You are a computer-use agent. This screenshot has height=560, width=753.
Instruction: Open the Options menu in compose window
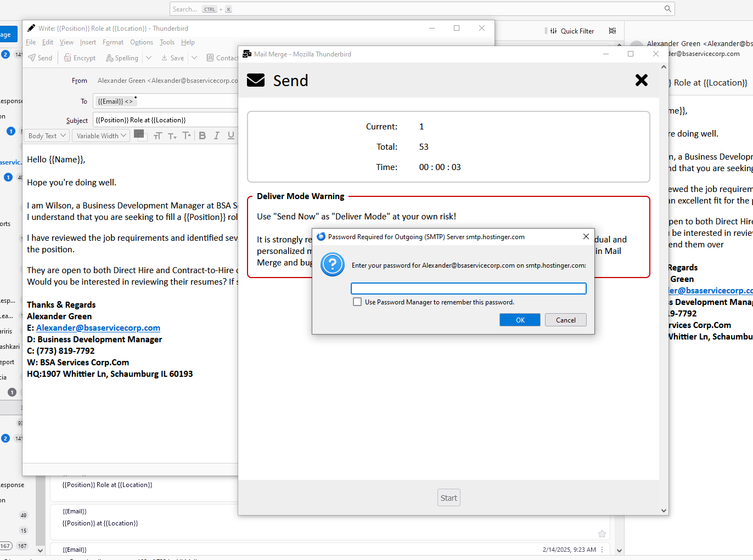(142, 42)
